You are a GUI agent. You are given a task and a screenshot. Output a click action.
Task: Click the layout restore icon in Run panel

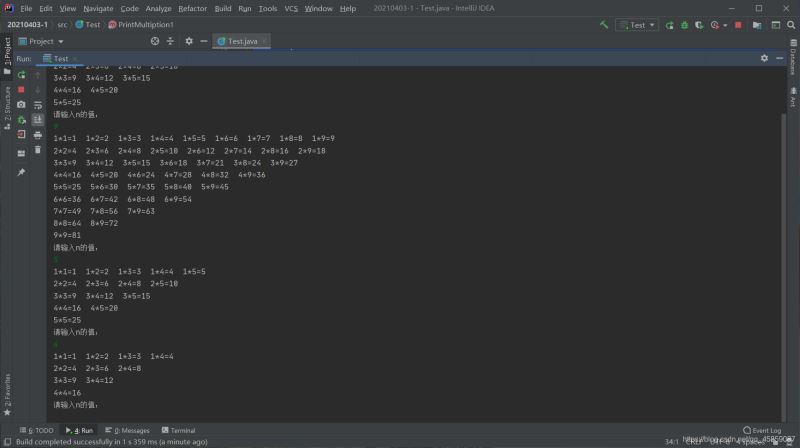(x=21, y=153)
